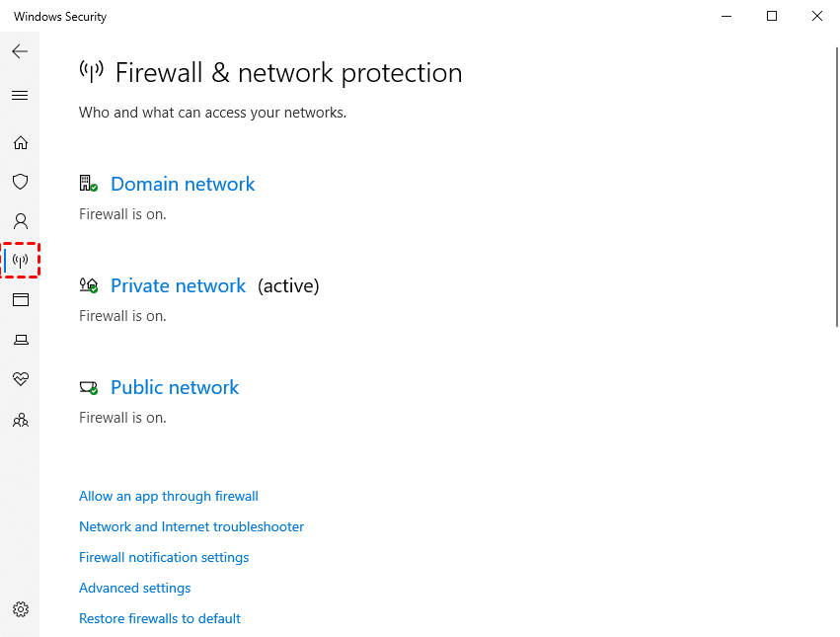Open Domain network settings
Image resolution: width=840 pixels, height=637 pixels.
(183, 185)
